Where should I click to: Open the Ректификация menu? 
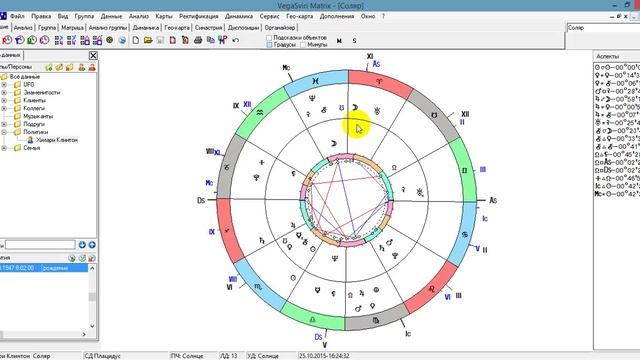coord(199,16)
